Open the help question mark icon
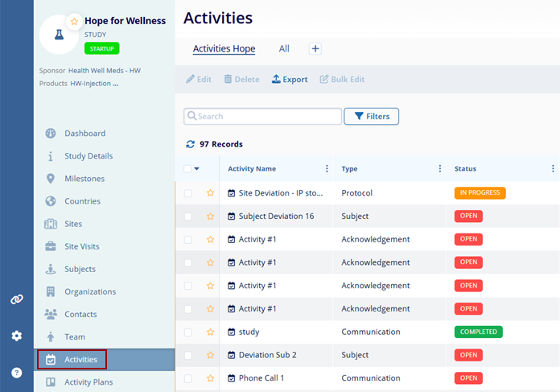 coord(16,373)
